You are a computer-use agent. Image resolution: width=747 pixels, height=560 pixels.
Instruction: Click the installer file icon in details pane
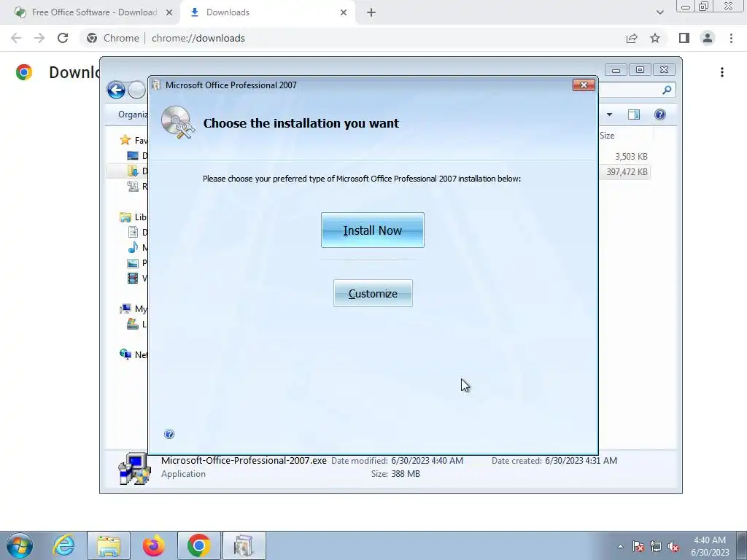coord(135,468)
